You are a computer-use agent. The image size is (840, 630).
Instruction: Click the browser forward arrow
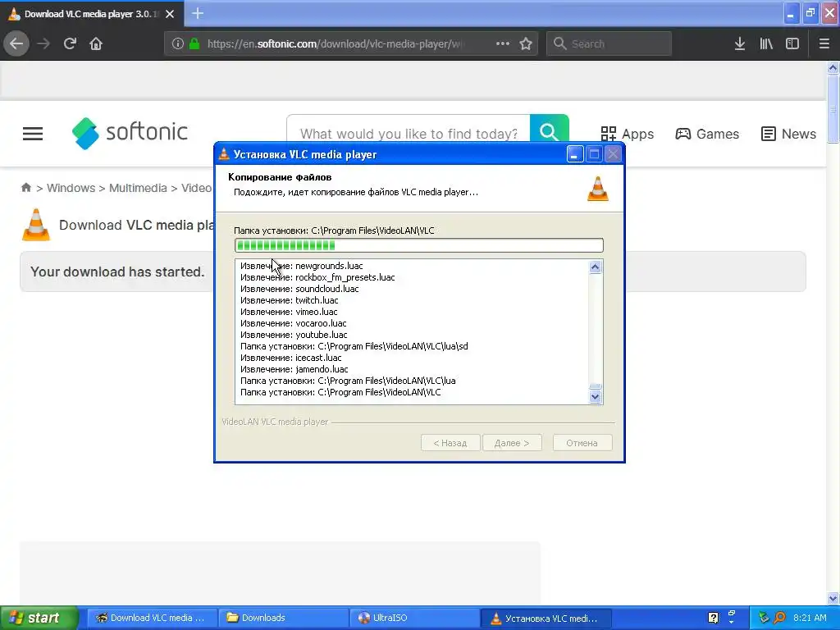point(43,43)
